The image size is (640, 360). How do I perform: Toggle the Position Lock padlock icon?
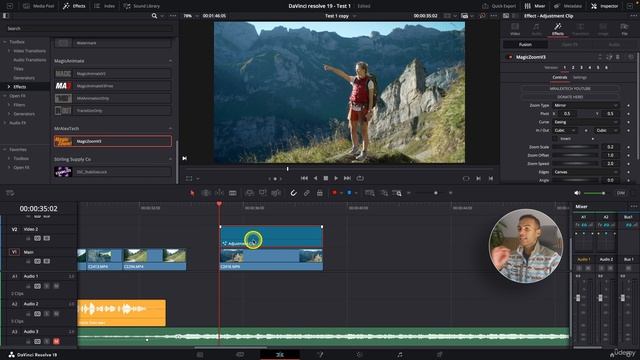point(320,193)
